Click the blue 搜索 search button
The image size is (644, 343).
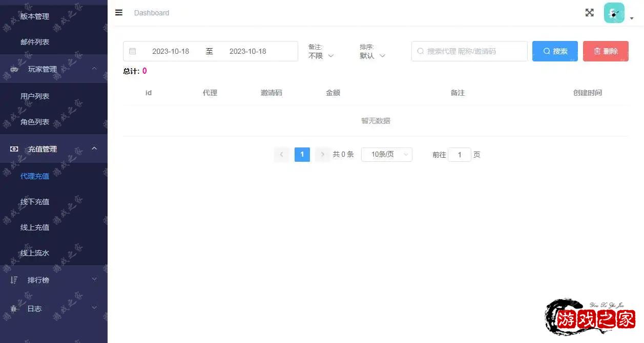555,51
